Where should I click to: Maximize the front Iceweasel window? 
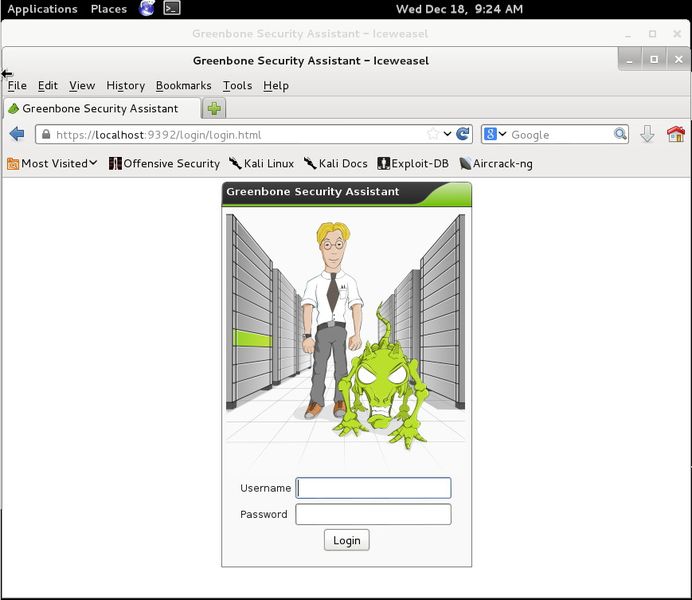pyautogui.click(x=654, y=59)
